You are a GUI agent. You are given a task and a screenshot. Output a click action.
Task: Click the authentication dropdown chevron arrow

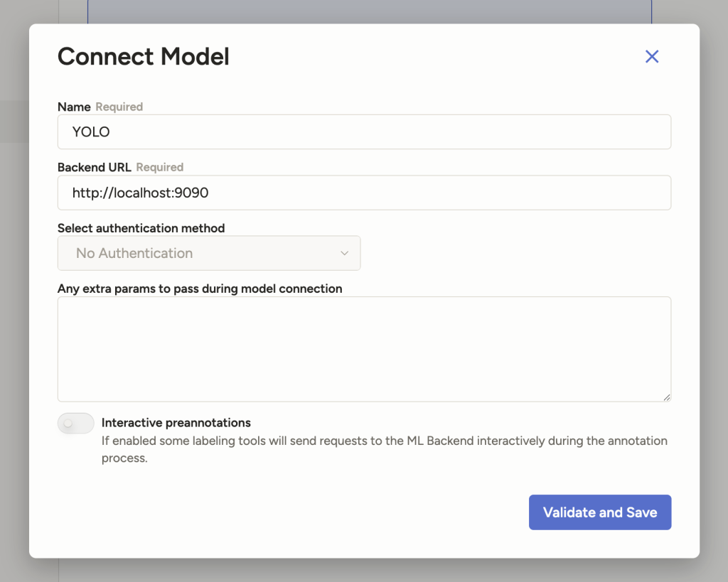click(x=345, y=253)
